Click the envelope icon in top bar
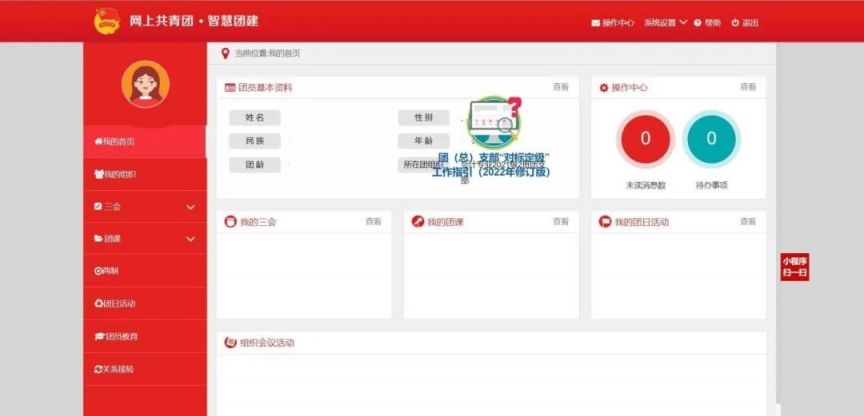The height and width of the screenshot is (416, 864). point(596,23)
